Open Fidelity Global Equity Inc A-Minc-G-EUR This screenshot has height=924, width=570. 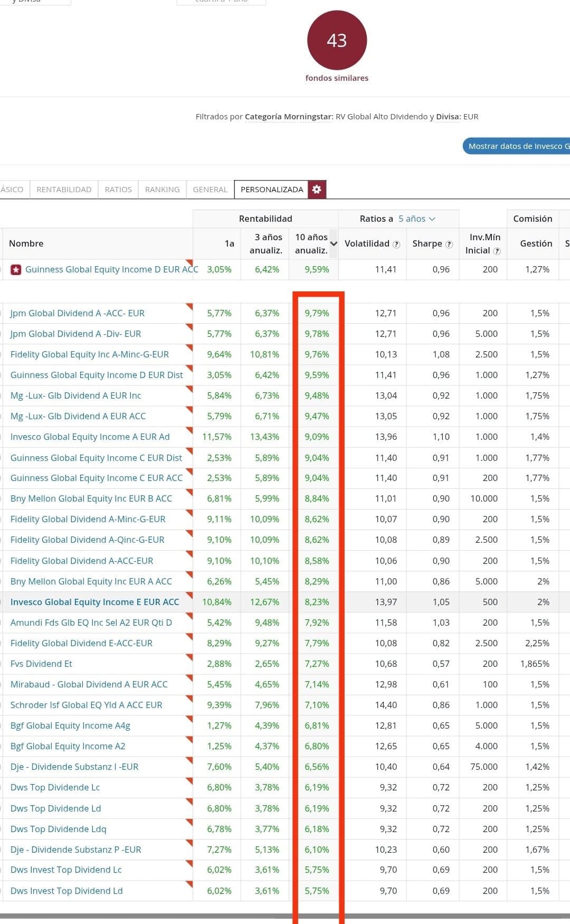coord(90,354)
